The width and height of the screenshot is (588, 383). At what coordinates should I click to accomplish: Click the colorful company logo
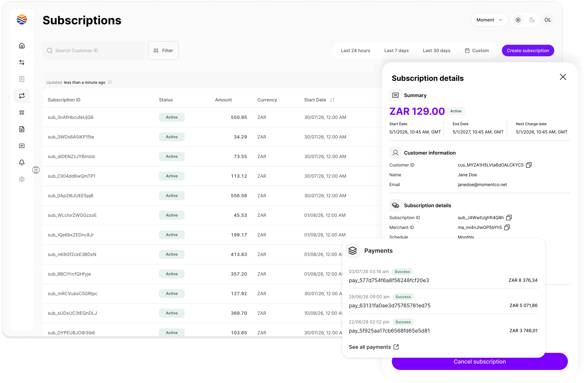click(x=22, y=19)
